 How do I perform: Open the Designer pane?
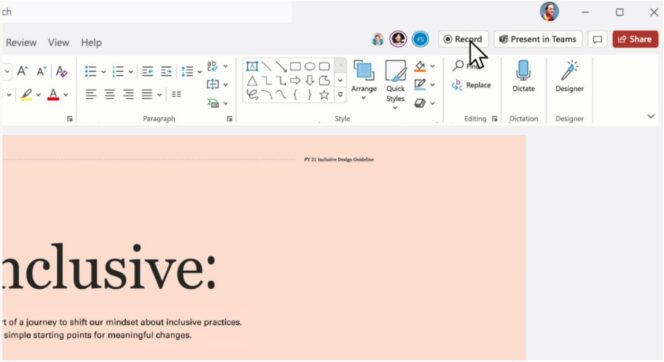(x=569, y=76)
